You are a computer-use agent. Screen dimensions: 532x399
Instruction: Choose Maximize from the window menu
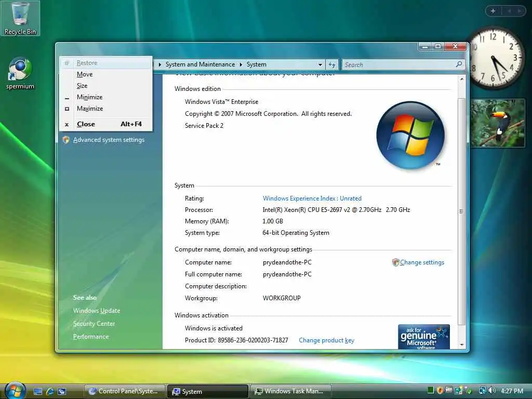[x=106, y=109]
